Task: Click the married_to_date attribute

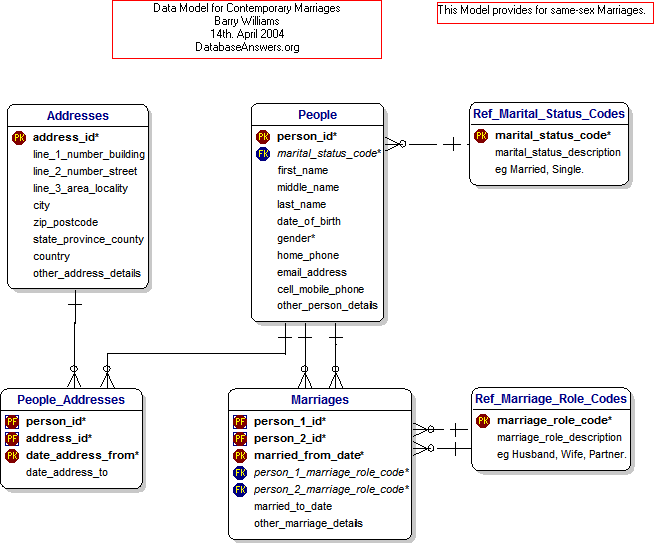Action: click(293, 507)
